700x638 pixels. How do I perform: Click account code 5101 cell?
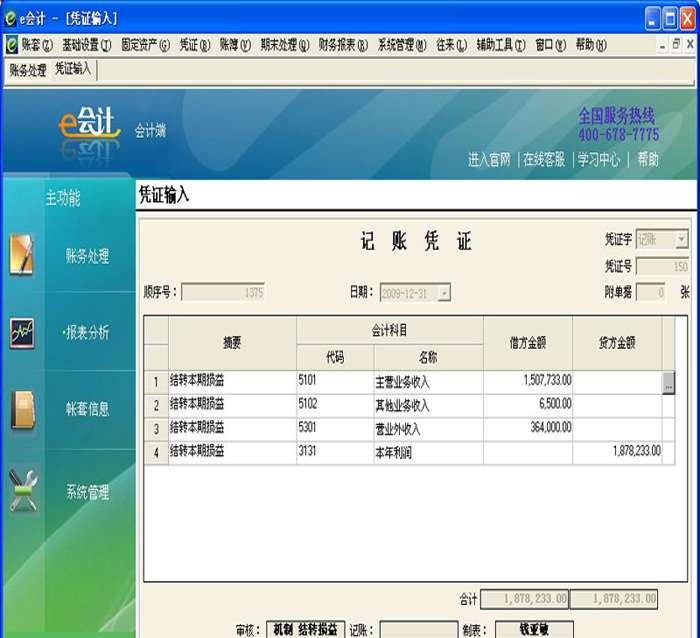[x=335, y=382]
